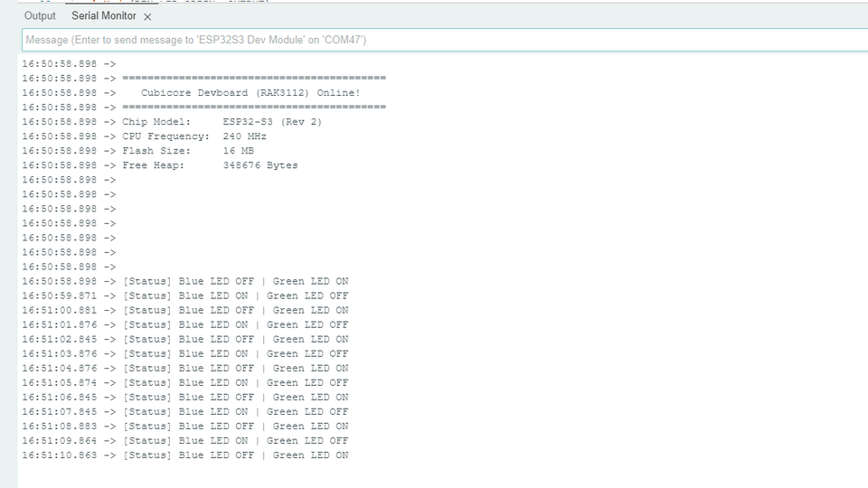Switch to the Output tab

point(40,16)
